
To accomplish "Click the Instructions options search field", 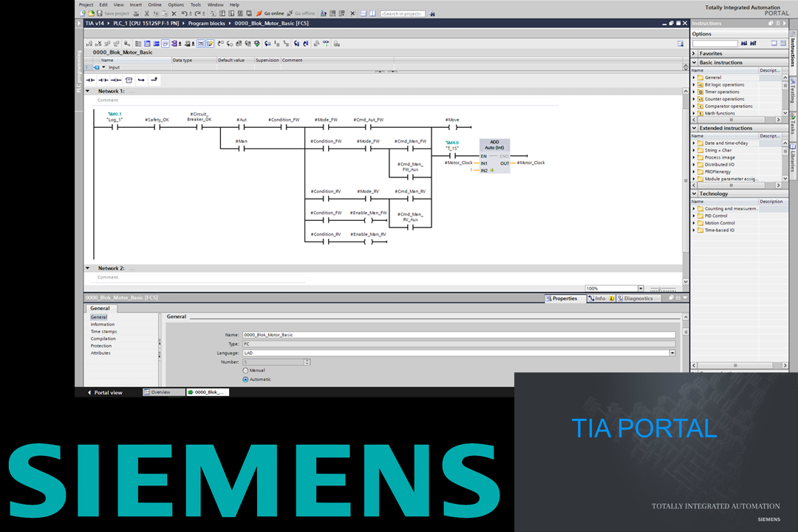I will point(715,44).
